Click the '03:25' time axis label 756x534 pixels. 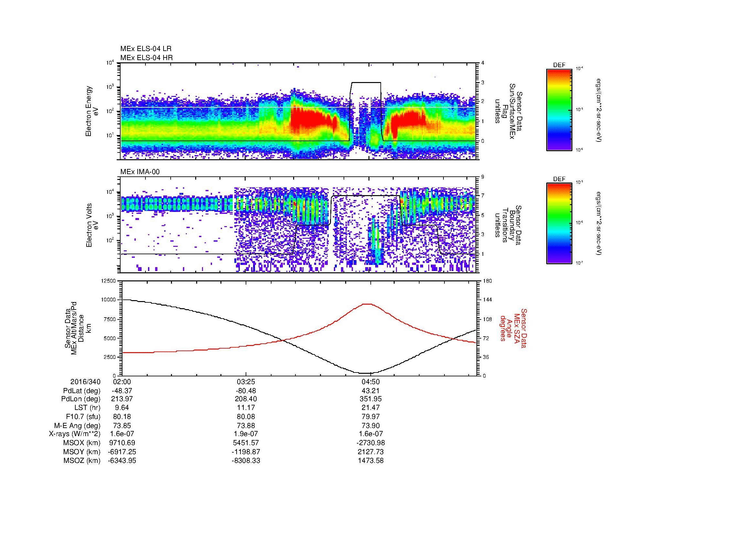click(246, 382)
